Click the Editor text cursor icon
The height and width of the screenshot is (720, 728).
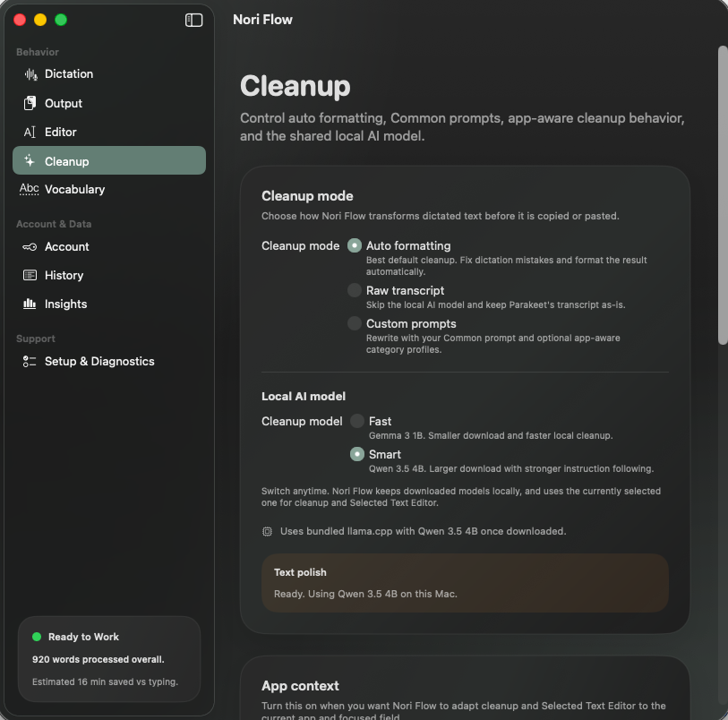[30, 132]
